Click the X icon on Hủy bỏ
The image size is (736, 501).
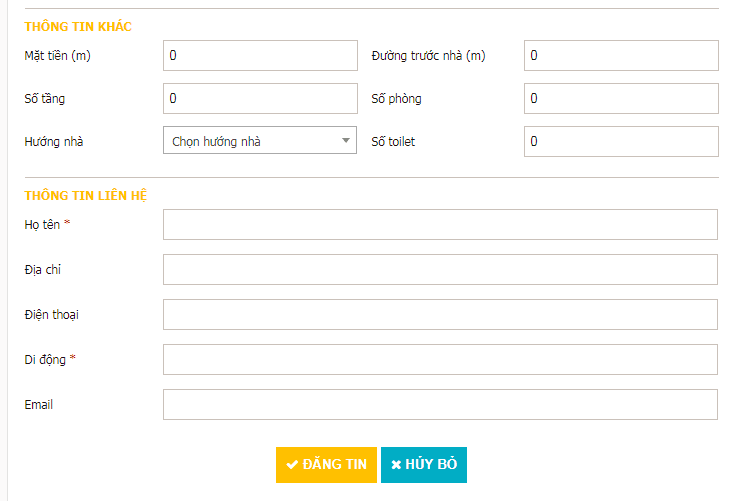click(396, 465)
